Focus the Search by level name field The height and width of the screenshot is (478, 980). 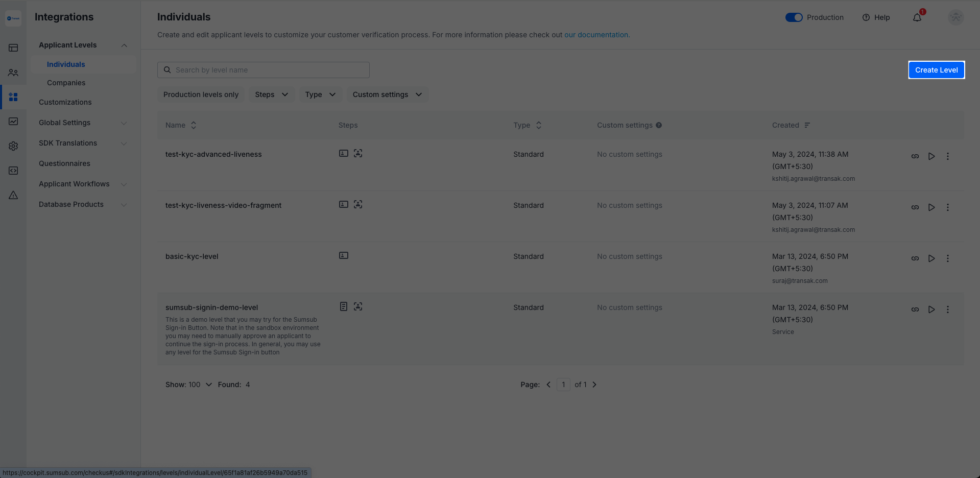point(270,70)
